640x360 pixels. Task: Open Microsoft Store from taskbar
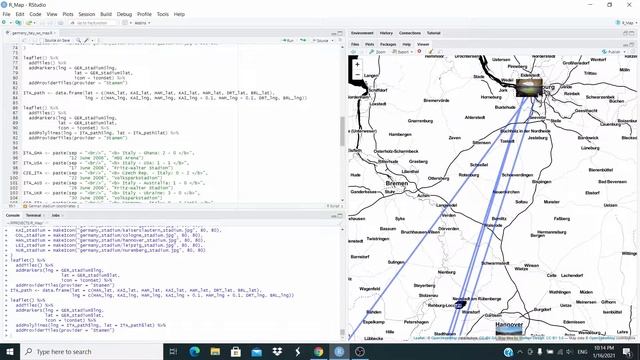236,351
